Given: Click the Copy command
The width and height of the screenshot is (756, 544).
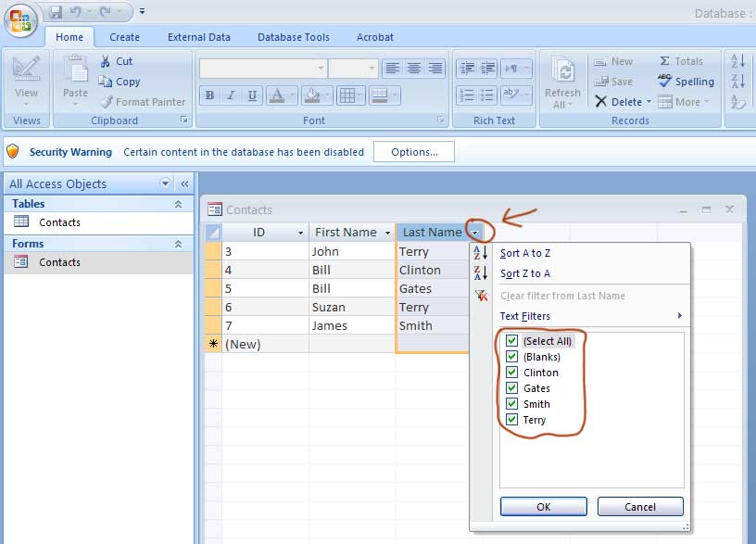Looking at the screenshot, I should tap(120, 82).
